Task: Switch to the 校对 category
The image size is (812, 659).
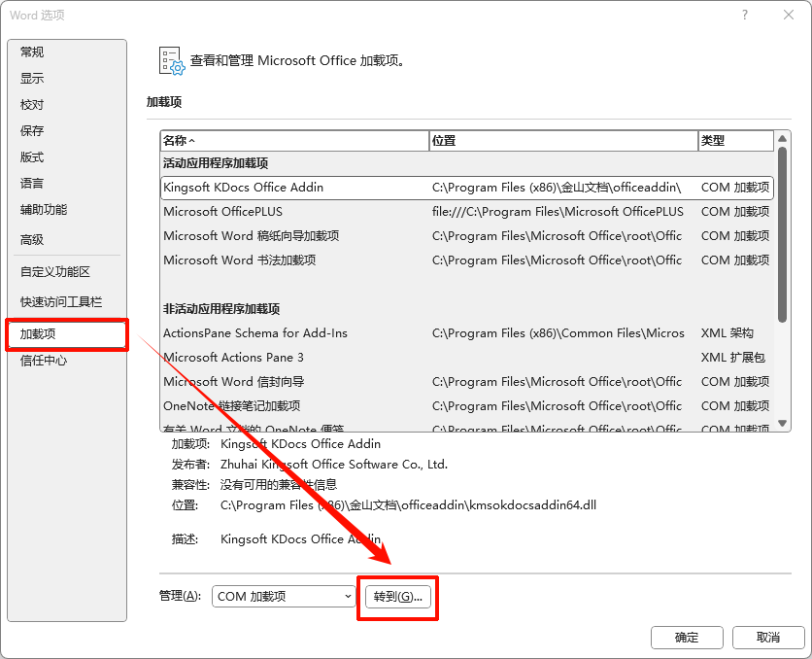Action: (32, 105)
